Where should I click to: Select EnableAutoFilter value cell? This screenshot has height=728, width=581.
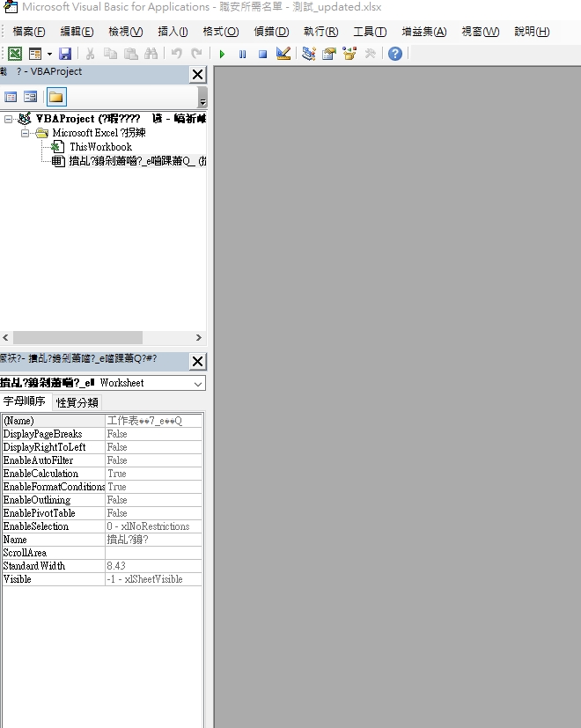pyautogui.click(x=153, y=460)
